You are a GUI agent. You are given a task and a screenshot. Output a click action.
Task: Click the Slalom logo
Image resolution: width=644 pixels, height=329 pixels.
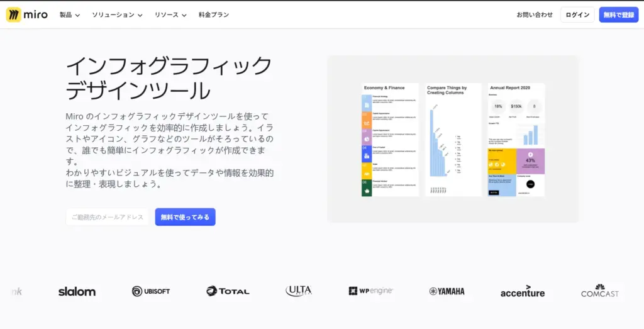pos(77,292)
